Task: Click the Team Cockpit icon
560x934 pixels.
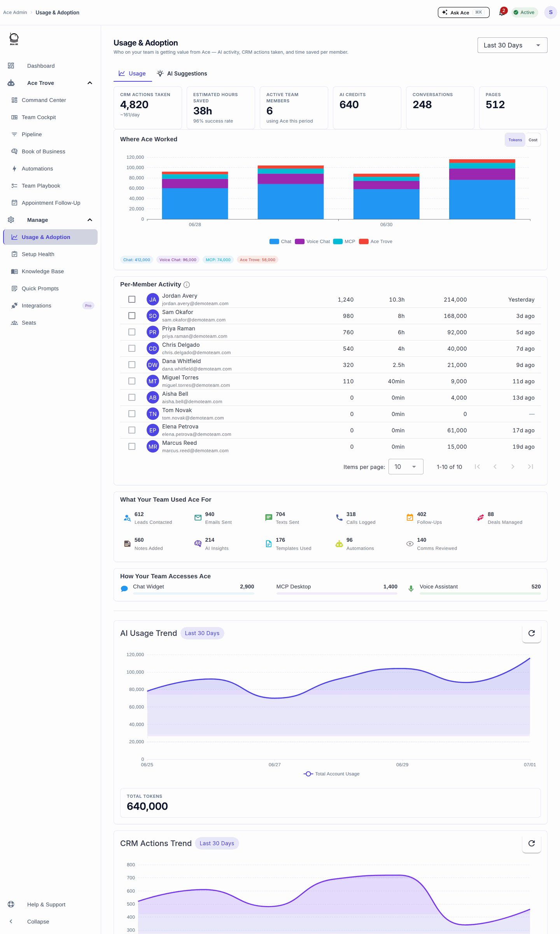Action: tap(14, 117)
